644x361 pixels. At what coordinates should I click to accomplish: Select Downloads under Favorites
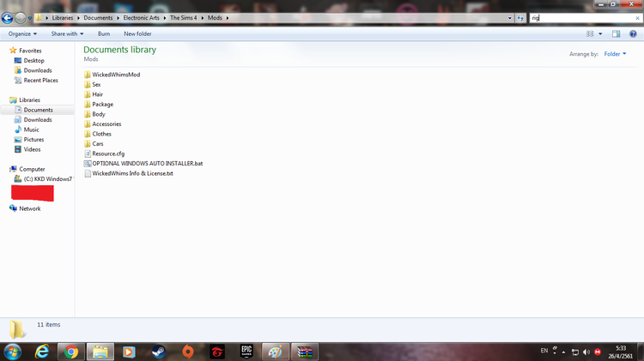point(38,70)
